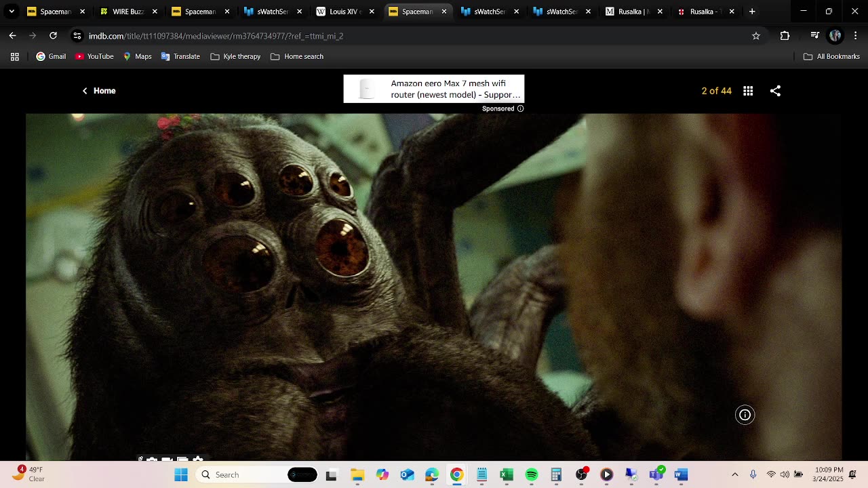The height and width of the screenshot is (488, 868).
Task: Open Task View from taskbar
Action: pos(331,475)
